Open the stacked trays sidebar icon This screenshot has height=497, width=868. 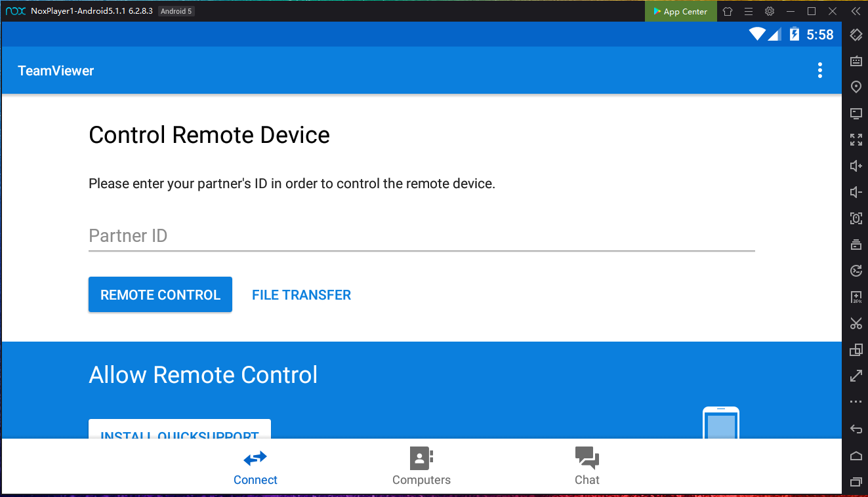point(856,245)
